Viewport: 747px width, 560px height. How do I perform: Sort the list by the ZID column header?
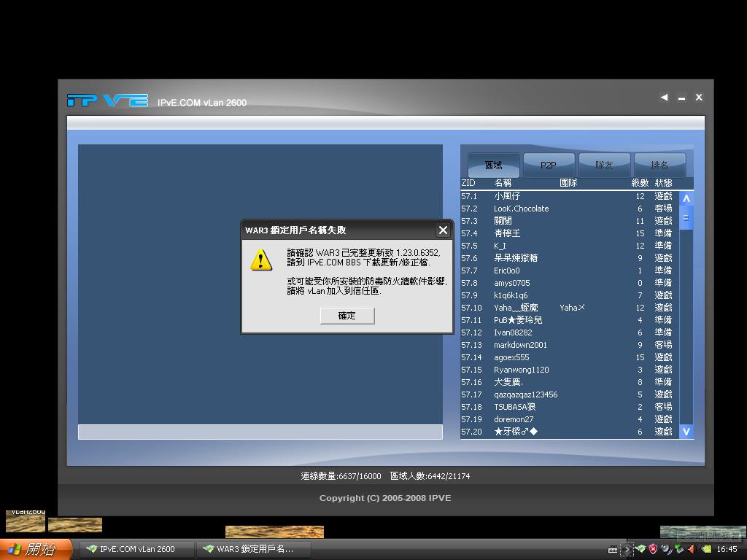(468, 183)
